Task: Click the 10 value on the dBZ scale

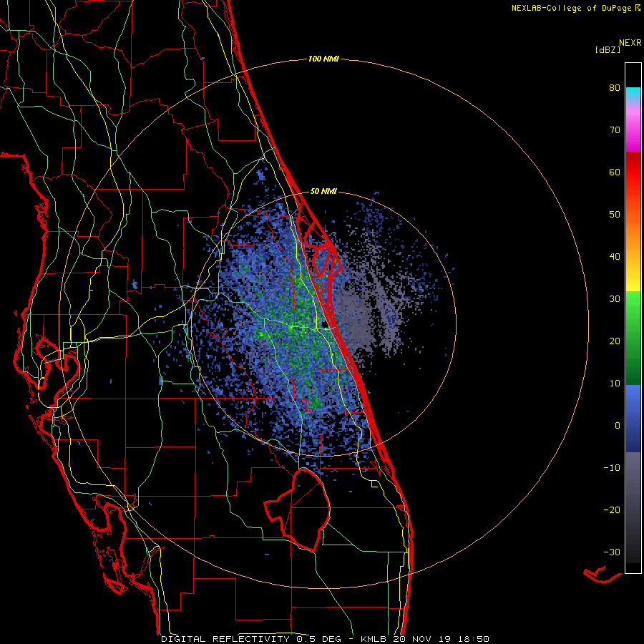Action: point(615,384)
